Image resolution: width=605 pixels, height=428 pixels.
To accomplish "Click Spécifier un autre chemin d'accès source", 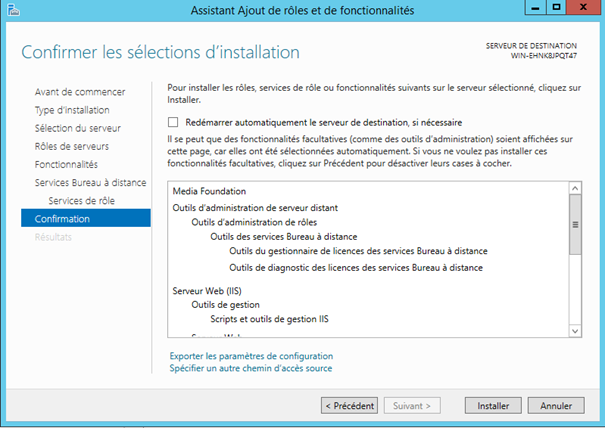I will tap(251, 368).
